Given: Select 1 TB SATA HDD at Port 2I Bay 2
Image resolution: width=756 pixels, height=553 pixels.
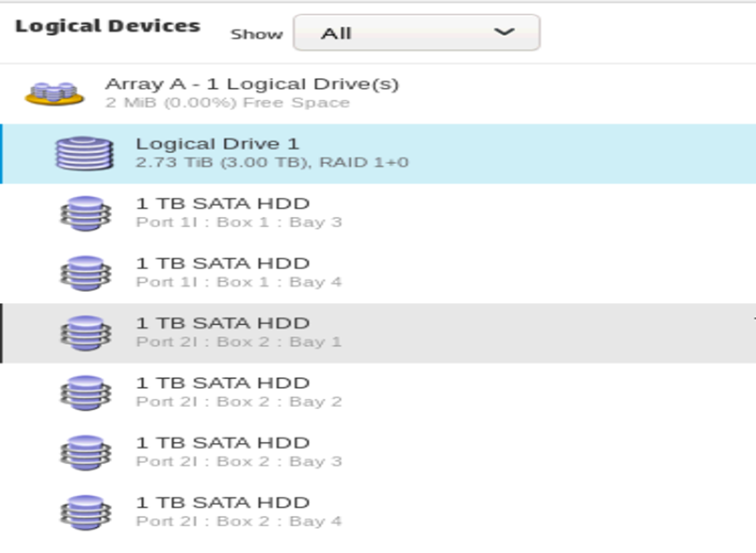Looking at the screenshot, I should click(378, 393).
